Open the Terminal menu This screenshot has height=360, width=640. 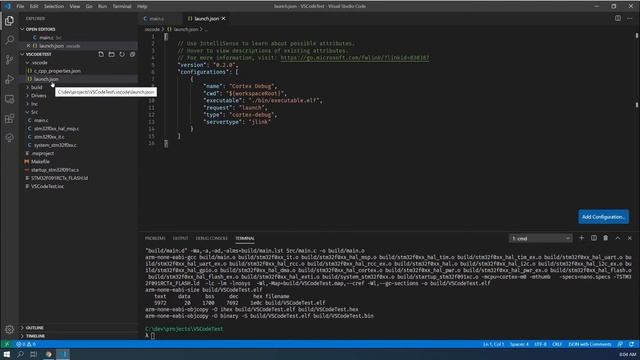point(122,6)
